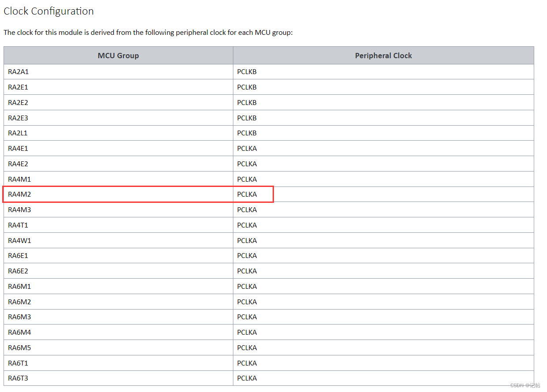
Task: Click the RA2L1 row label
Action: tap(18, 133)
